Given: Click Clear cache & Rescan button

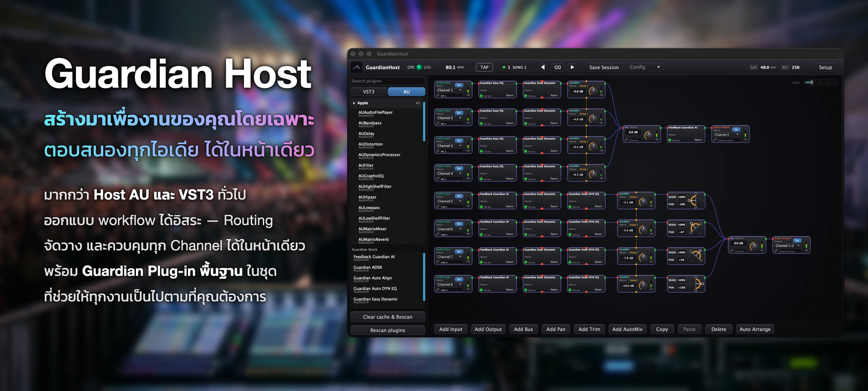Looking at the screenshot, I should pos(388,317).
